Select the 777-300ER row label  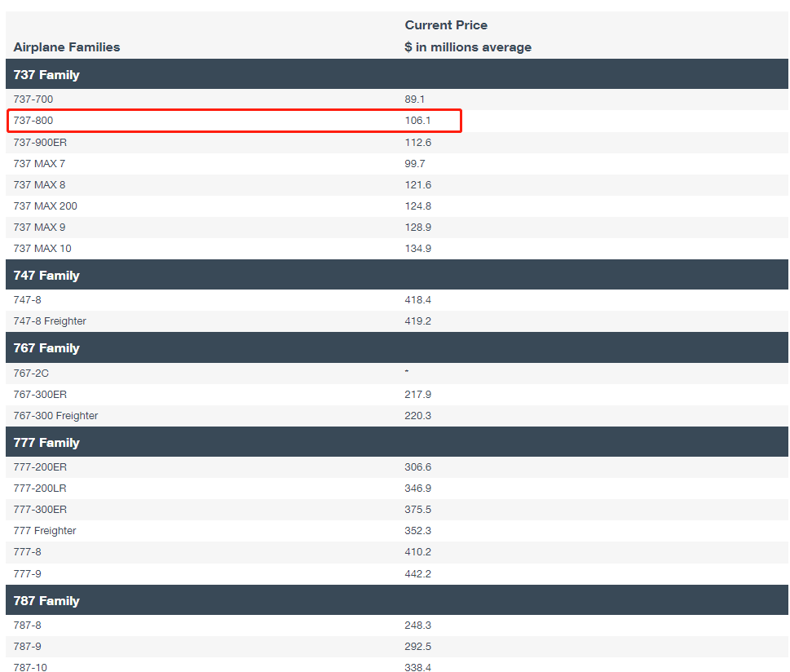tap(40, 510)
